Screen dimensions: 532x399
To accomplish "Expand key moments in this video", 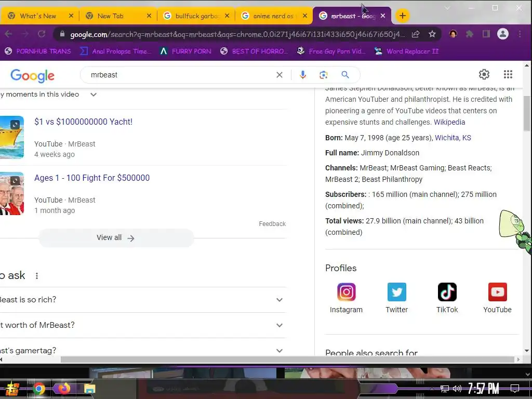I will [x=94, y=95].
